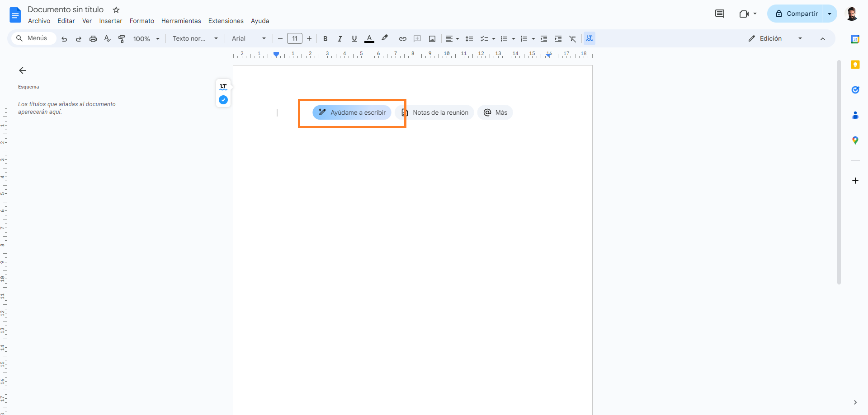Image resolution: width=868 pixels, height=415 pixels.
Task: Toggle bold formatting
Action: click(325, 39)
